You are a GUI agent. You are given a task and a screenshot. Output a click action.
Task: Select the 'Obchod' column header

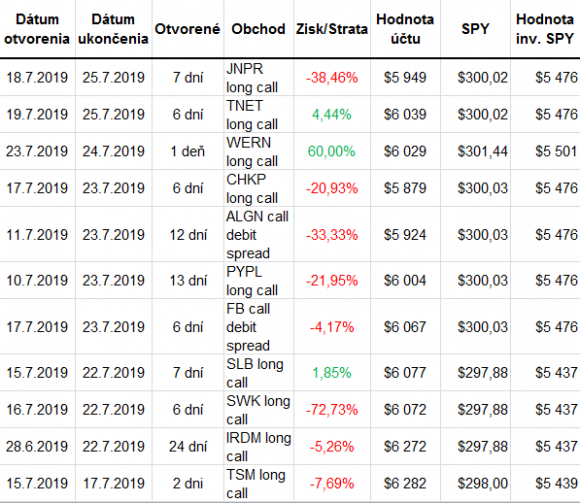[x=258, y=29]
